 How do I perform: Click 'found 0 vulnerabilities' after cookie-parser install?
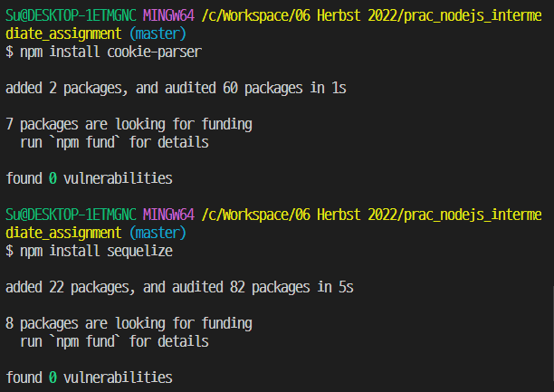(x=89, y=178)
